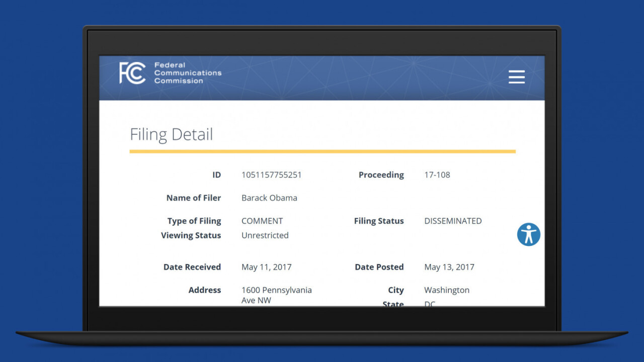Click the Proceeding field label
The image size is (644, 362).
[x=381, y=175]
